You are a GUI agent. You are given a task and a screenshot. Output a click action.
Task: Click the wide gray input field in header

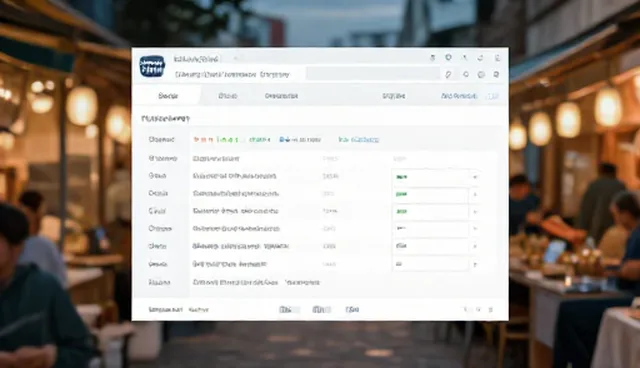pos(373,74)
